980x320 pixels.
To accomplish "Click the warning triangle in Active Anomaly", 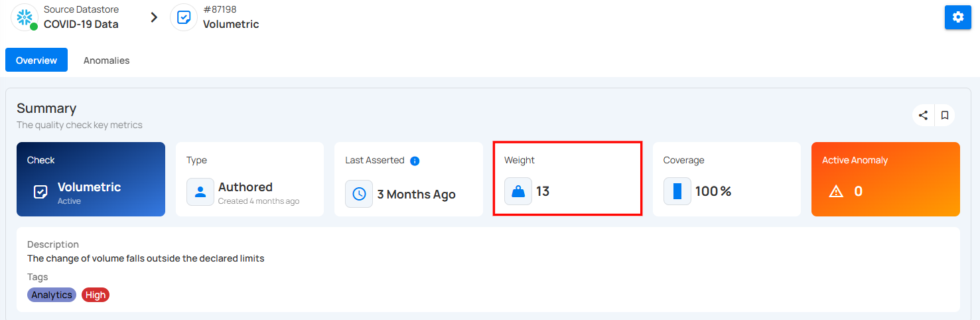I will pyautogui.click(x=836, y=192).
